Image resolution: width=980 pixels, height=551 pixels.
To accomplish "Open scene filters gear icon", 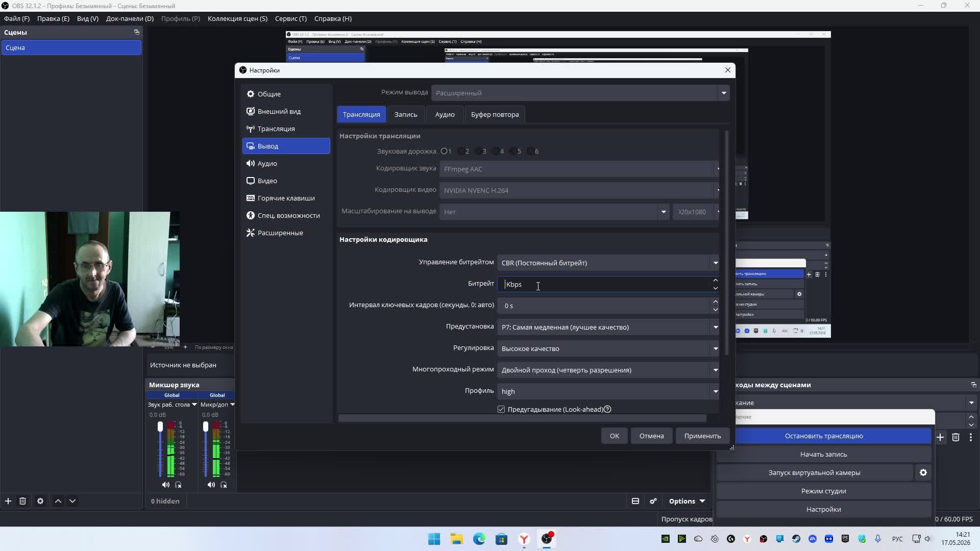I will [40, 501].
